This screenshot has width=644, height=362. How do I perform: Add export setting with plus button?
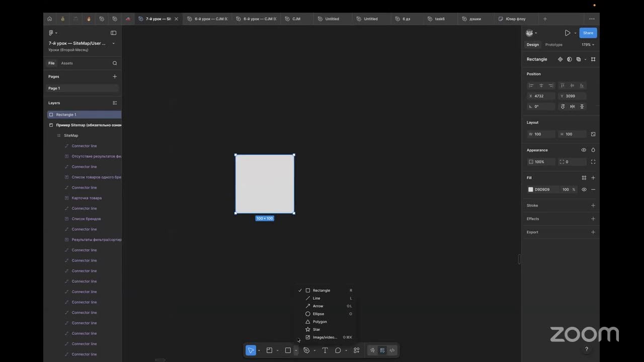(593, 232)
